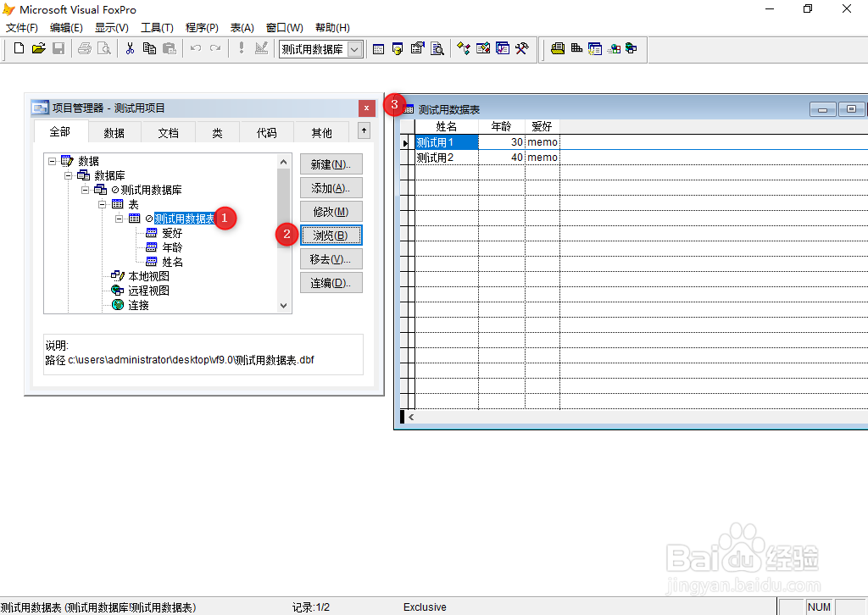Viewport: 868px width, 615px height.
Task: Open the 表(A) menu
Action: click(x=242, y=28)
